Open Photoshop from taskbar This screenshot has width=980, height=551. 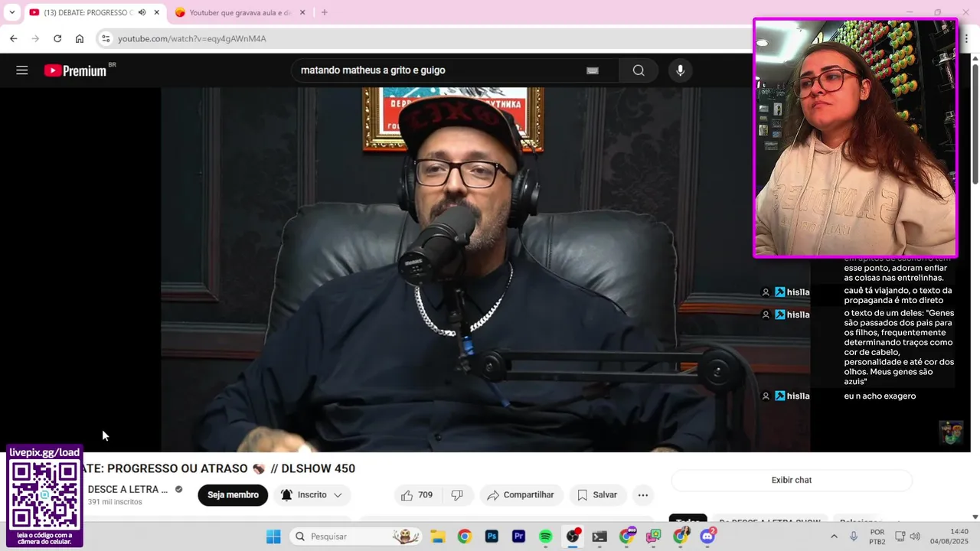click(x=492, y=536)
